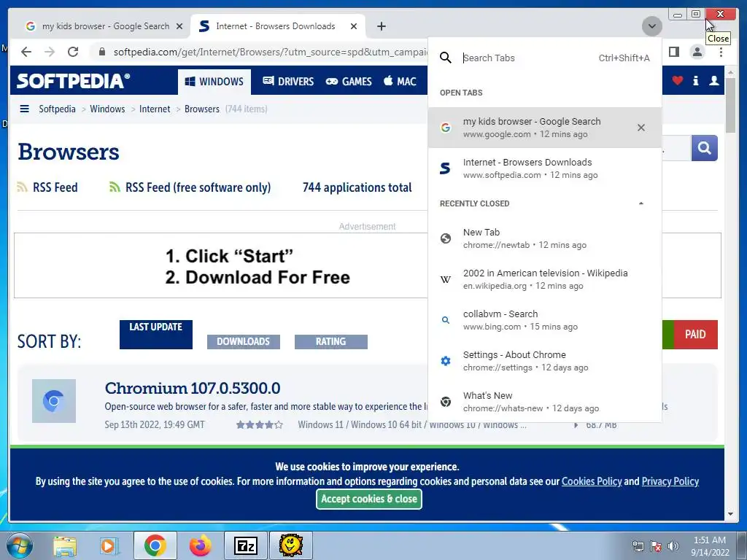The width and height of the screenshot is (747, 560).
Task: Open the Mac section
Action: [400, 81]
